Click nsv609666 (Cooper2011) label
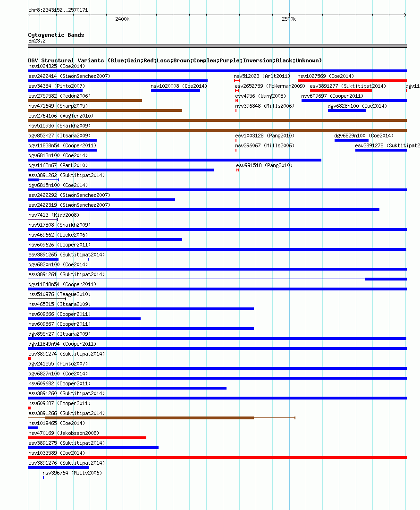The height and width of the screenshot is (510, 420). tap(59, 314)
